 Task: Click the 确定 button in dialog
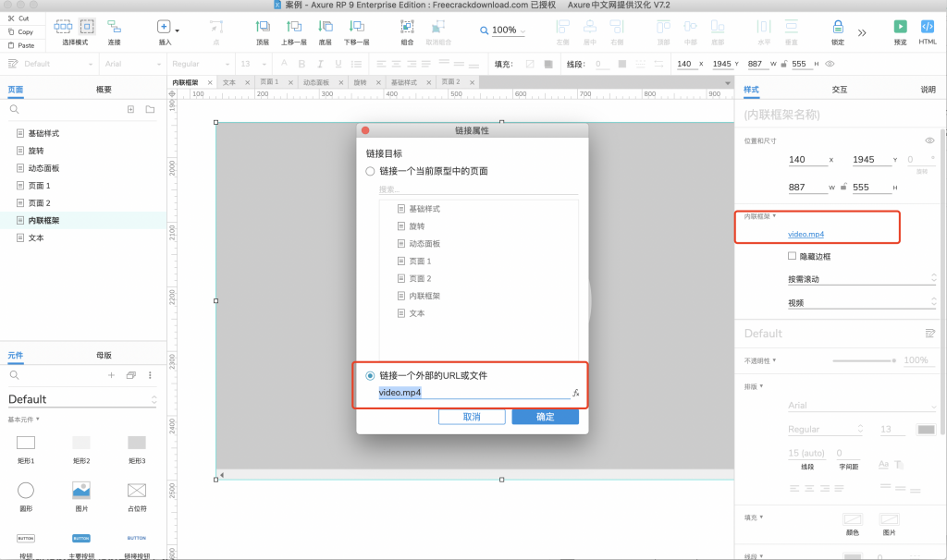pyautogui.click(x=545, y=417)
